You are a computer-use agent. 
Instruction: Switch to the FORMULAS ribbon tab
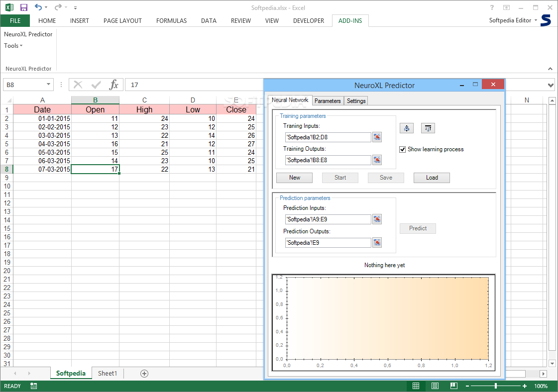(x=171, y=20)
